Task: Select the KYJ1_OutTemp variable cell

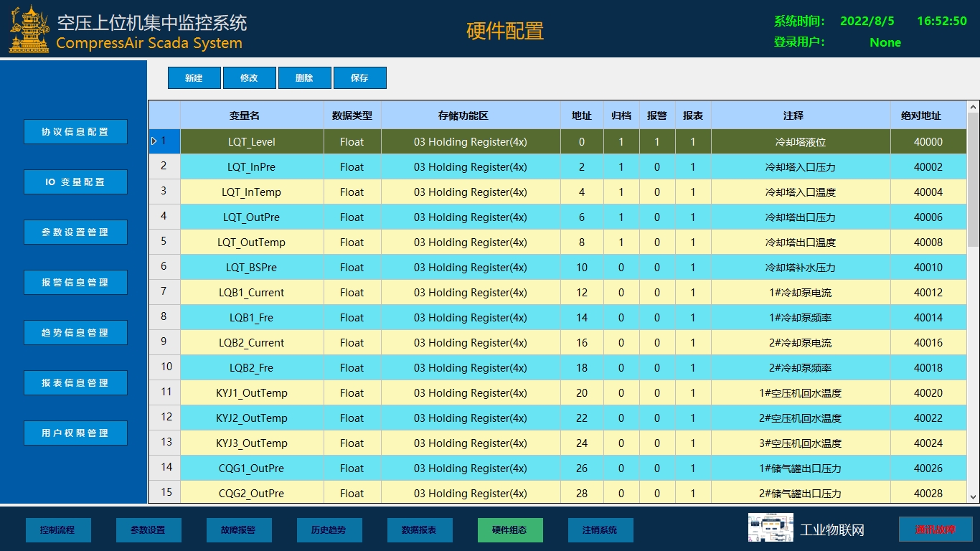Action: tap(252, 393)
